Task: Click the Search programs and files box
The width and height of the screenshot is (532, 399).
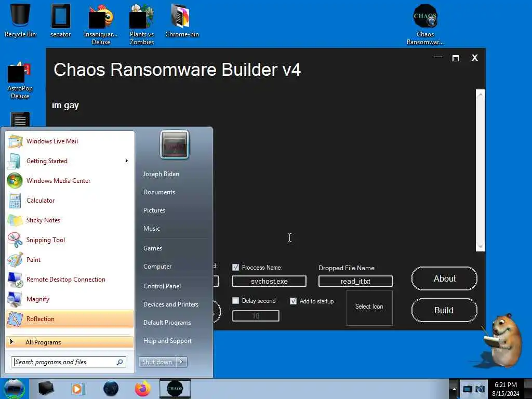Action: [x=69, y=362]
